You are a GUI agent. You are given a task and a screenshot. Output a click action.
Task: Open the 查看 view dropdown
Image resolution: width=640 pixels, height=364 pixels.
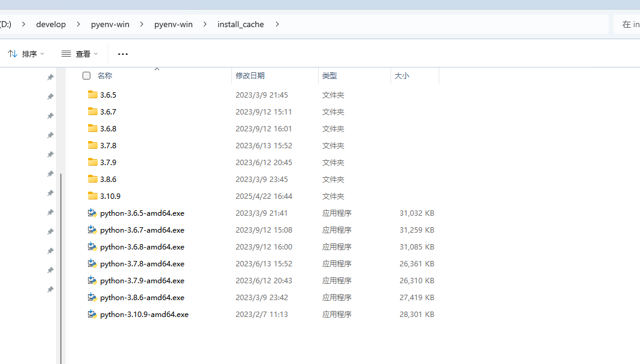(x=80, y=54)
